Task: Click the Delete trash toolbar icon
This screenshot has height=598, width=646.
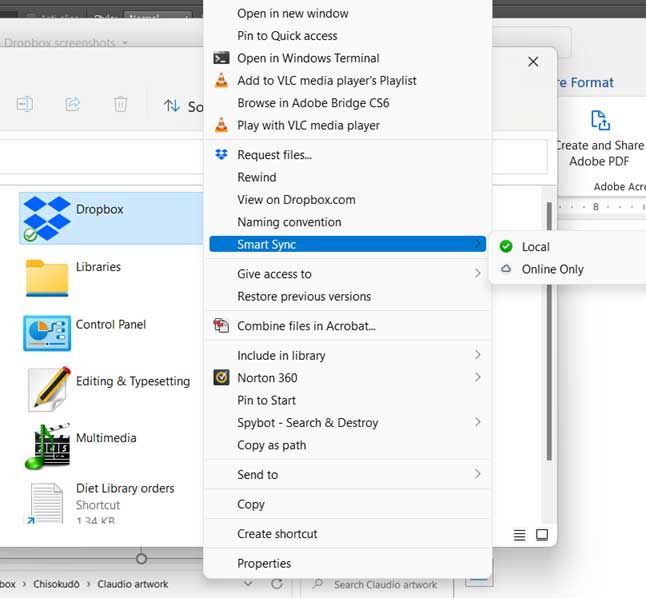Action: (x=120, y=104)
